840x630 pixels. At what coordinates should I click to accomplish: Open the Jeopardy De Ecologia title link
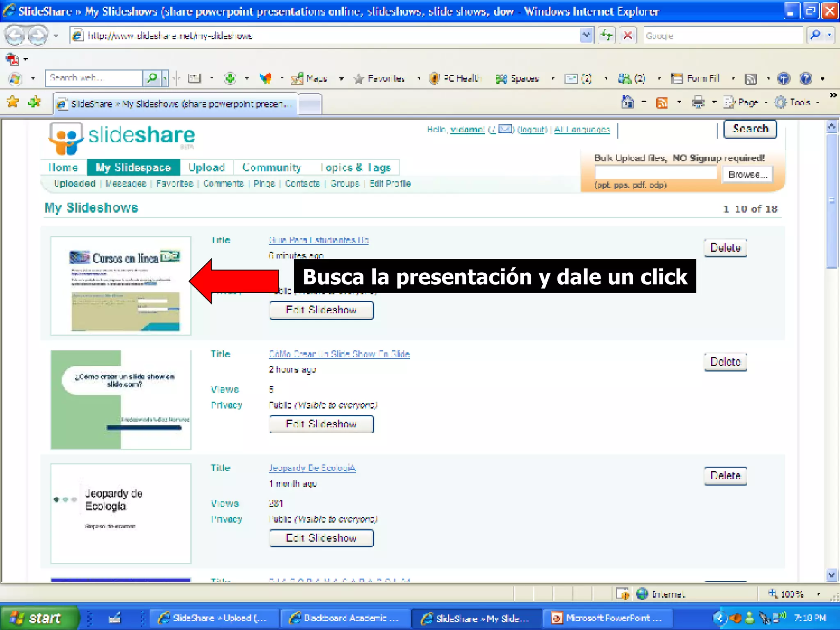(x=312, y=468)
